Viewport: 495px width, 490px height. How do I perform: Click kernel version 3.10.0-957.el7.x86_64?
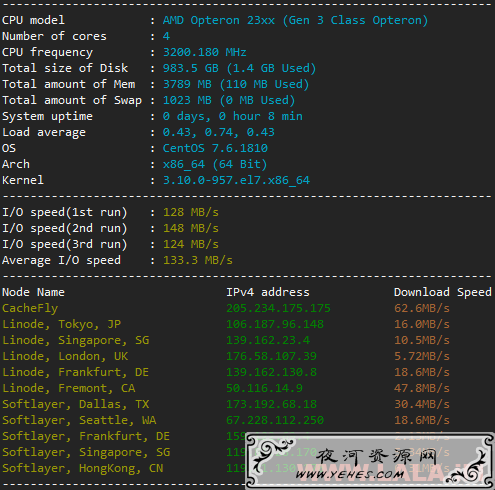click(236, 180)
